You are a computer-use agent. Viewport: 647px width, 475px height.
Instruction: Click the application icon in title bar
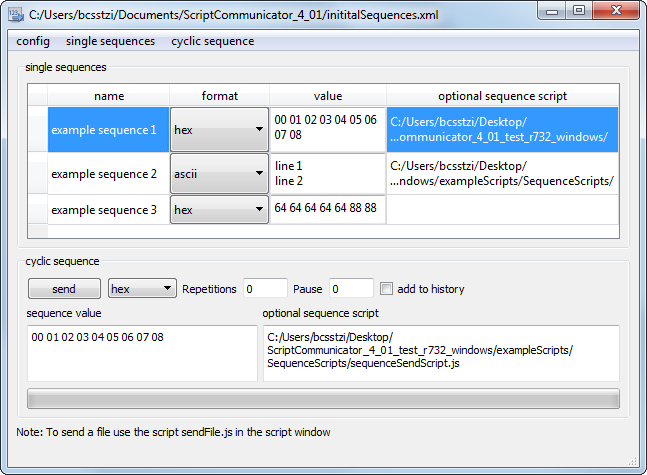(16, 15)
